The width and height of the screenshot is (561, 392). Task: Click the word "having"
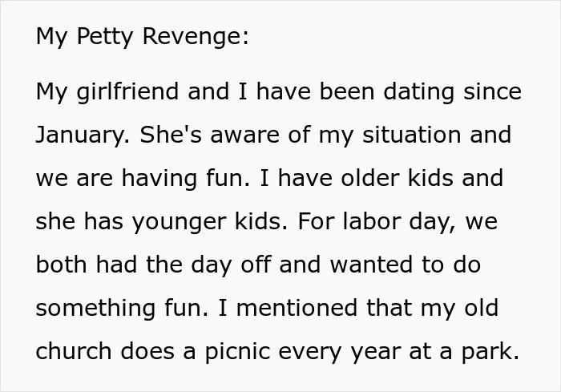[159, 179]
